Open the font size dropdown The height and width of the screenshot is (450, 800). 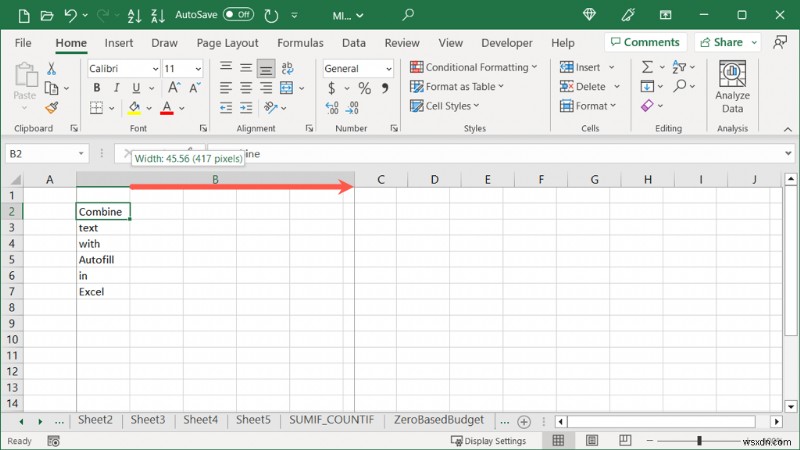point(198,68)
